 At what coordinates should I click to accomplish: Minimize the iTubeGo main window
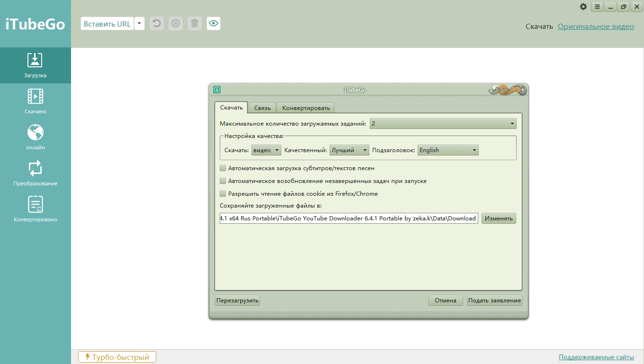pos(610,7)
